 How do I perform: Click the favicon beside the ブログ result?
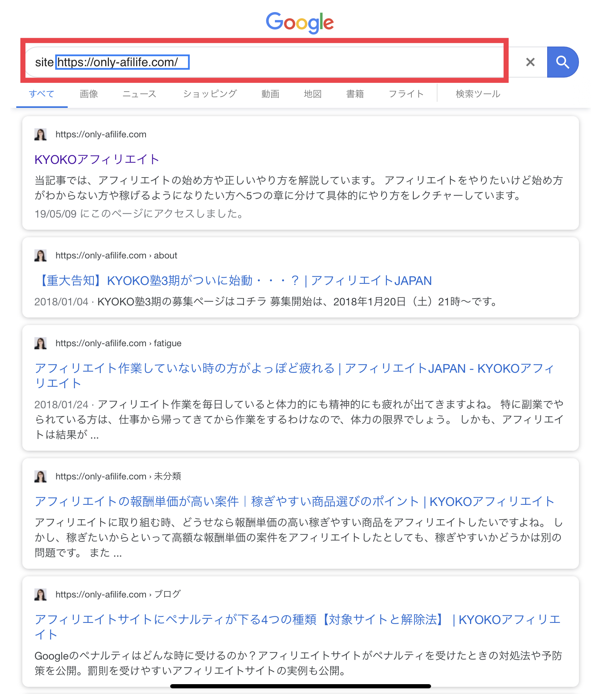[x=40, y=594]
